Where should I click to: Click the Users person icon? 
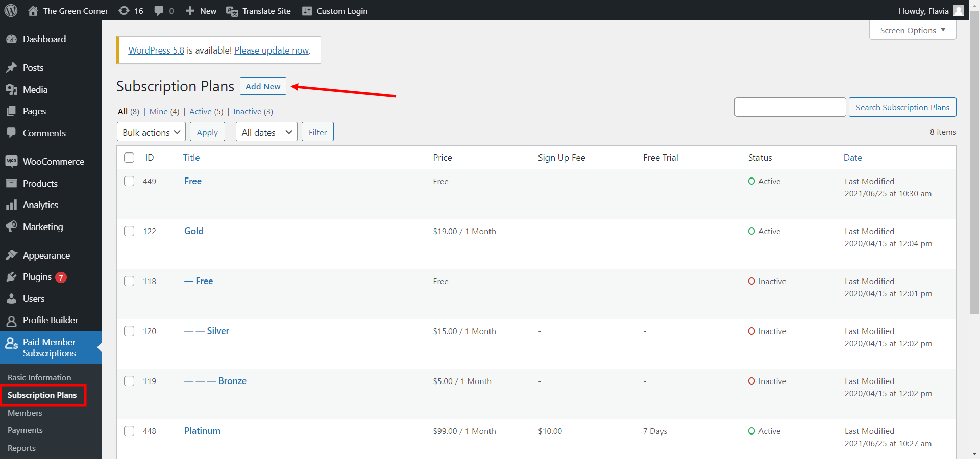click(11, 299)
